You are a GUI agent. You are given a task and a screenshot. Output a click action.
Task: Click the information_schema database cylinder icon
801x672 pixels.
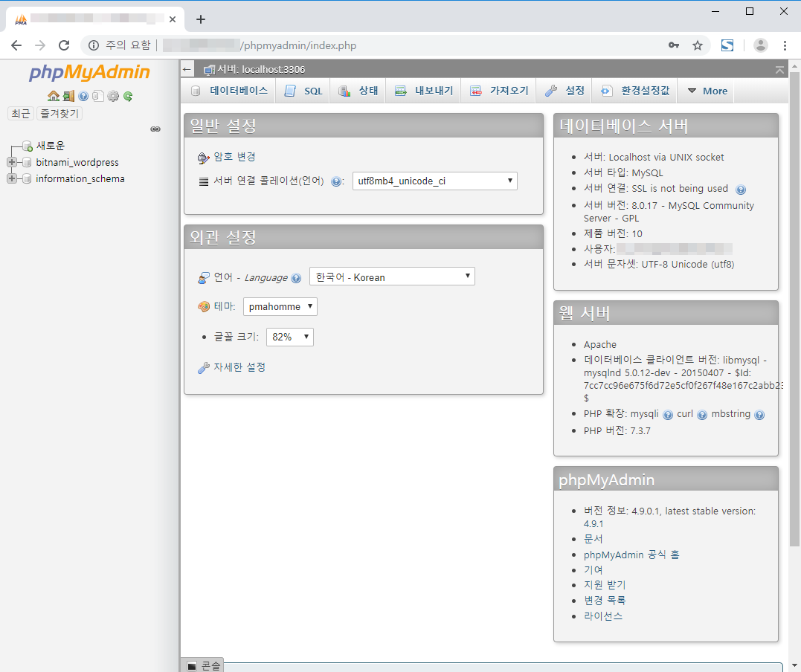click(27, 178)
